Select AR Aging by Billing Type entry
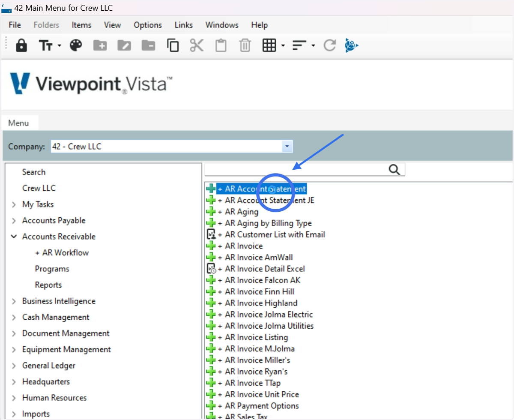This screenshot has height=420, width=514. [265, 223]
